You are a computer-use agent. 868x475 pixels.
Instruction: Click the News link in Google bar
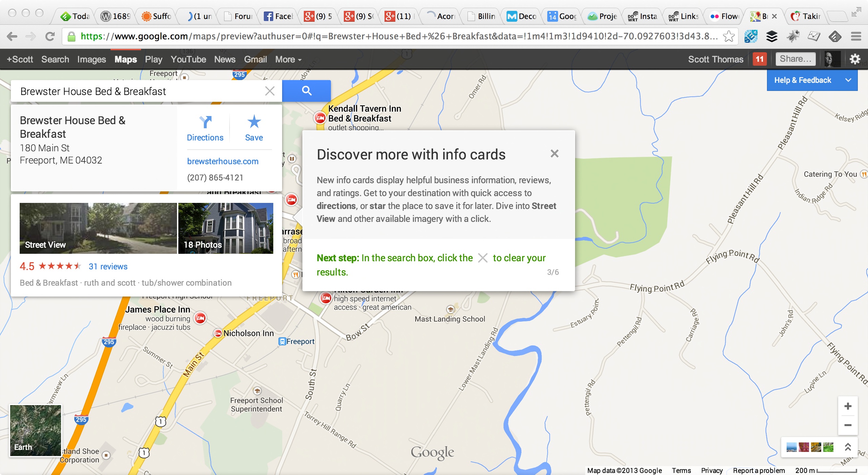coord(224,59)
